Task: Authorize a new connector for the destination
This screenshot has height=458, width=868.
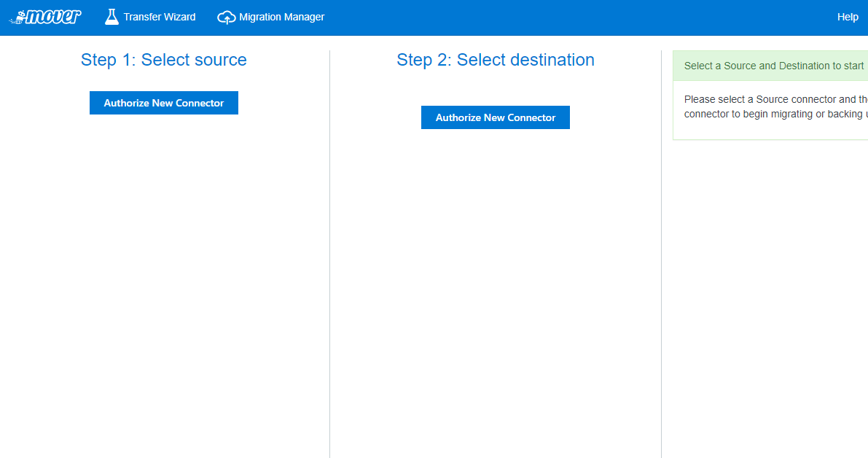Action: (496, 117)
